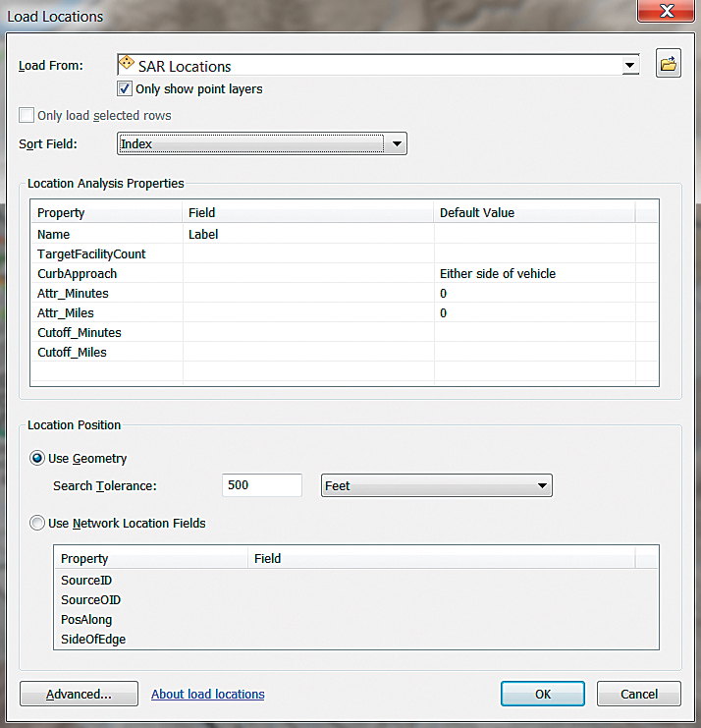The width and height of the screenshot is (701, 728).
Task: Click the Property header in network location table
Action: click(151, 558)
